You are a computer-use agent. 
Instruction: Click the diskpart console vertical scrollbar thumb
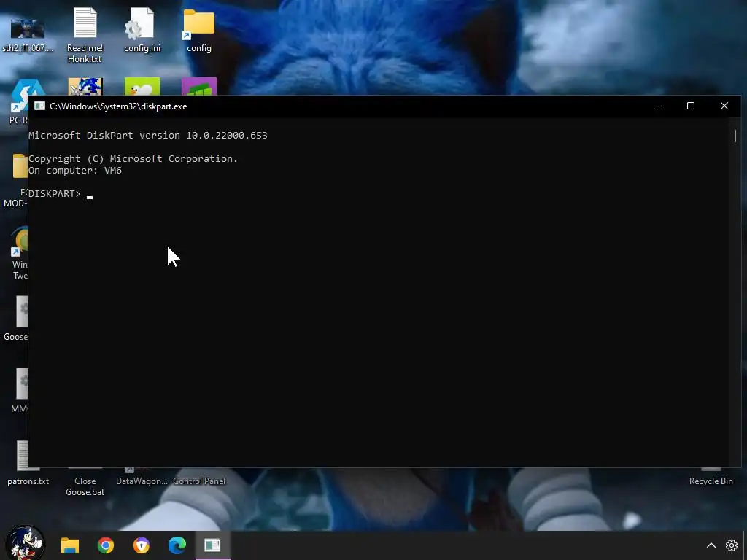pyautogui.click(x=735, y=136)
